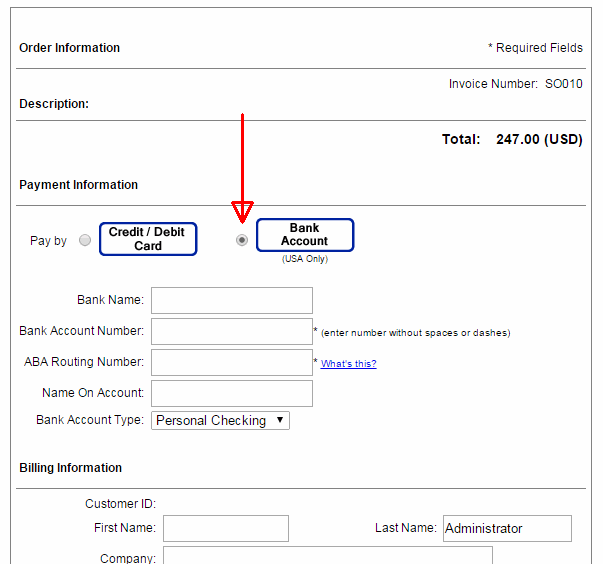603x564 pixels.
Task: Focus the Bank Name field
Action: tap(232, 300)
